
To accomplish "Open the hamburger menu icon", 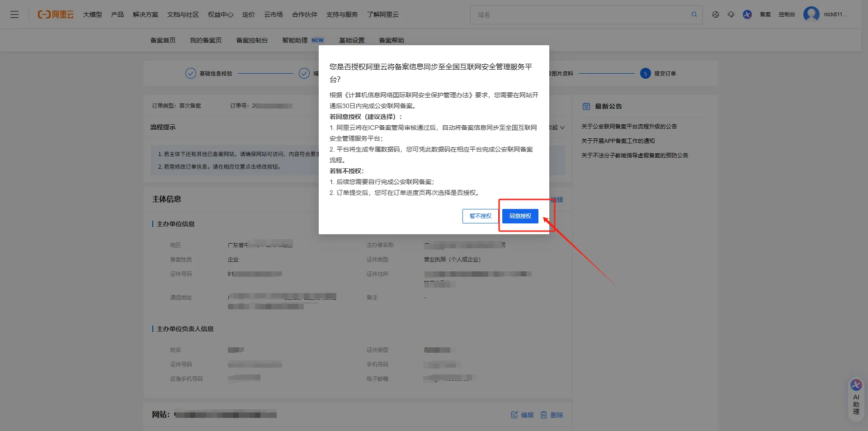I will coord(14,14).
